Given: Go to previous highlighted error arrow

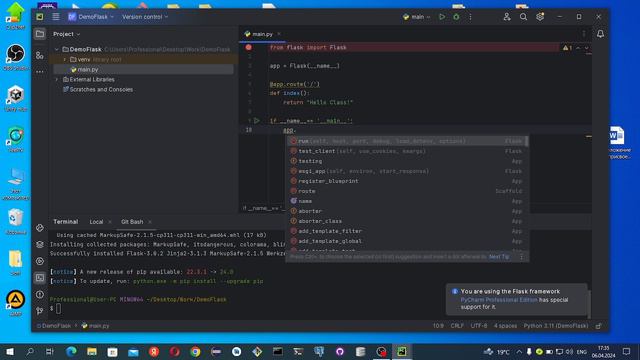Looking at the screenshot, I should tap(578, 48).
